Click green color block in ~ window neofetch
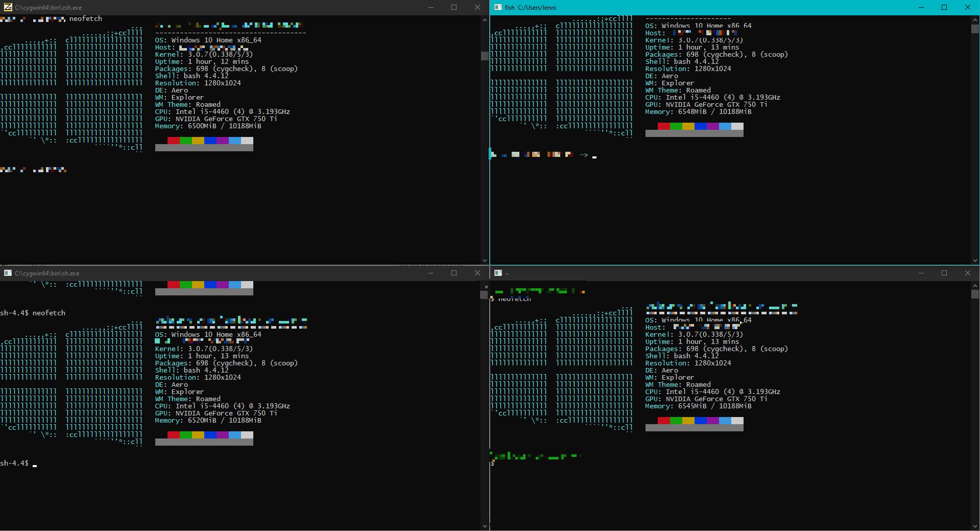 [x=676, y=421]
